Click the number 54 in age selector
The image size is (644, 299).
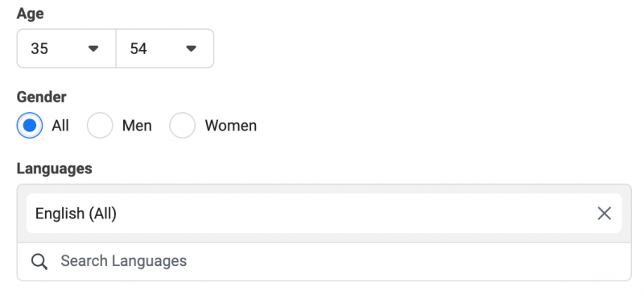138,49
